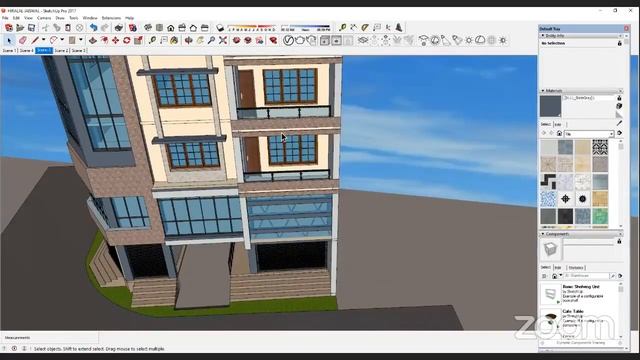The image size is (640, 360).
Task: Select the arrow Select tool
Action: pos(9,40)
